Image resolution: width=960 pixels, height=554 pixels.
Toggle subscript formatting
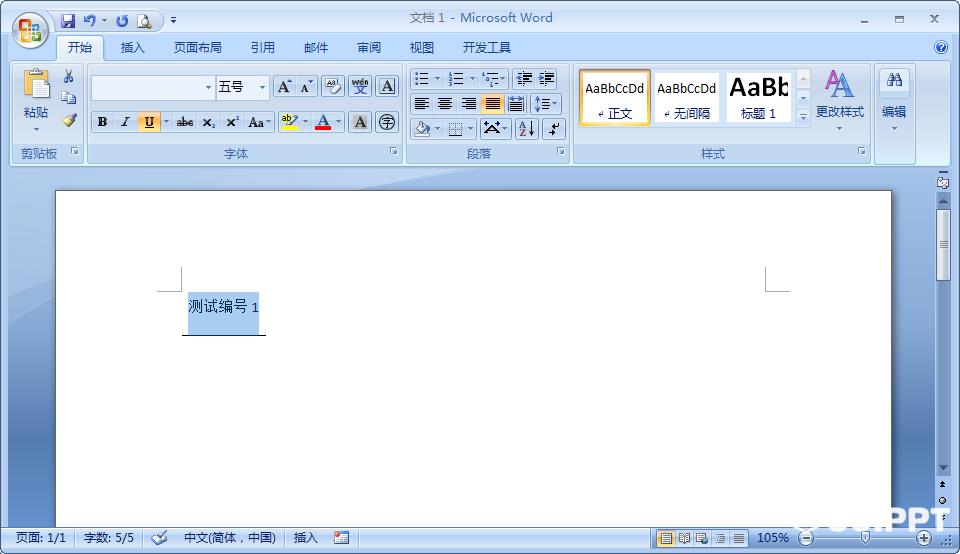pyautogui.click(x=208, y=122)
